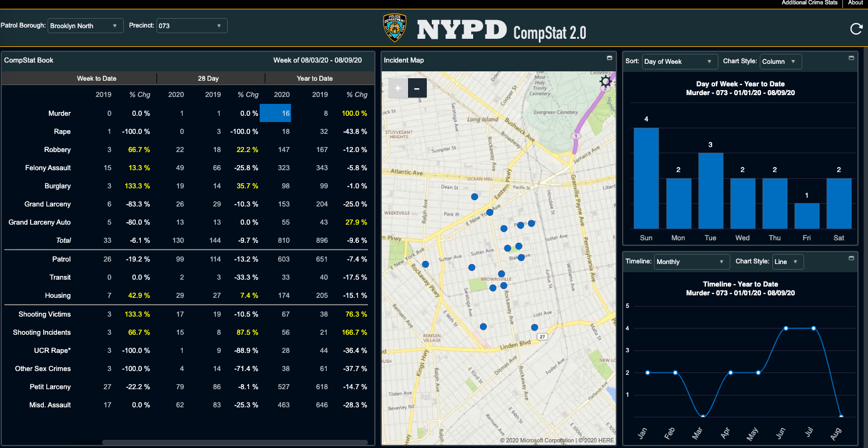868x448 pixels.
Task: Click the July point on the timeline
Action: [814, 328]
